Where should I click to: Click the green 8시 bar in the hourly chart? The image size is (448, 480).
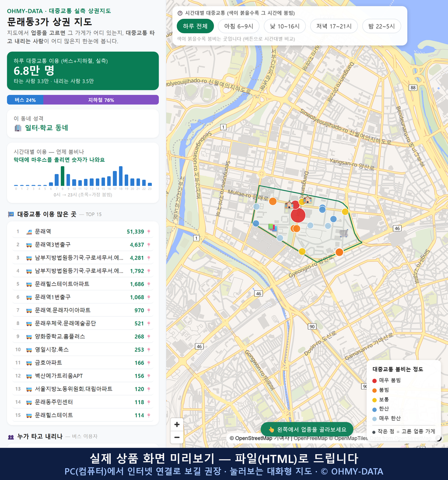63,176
